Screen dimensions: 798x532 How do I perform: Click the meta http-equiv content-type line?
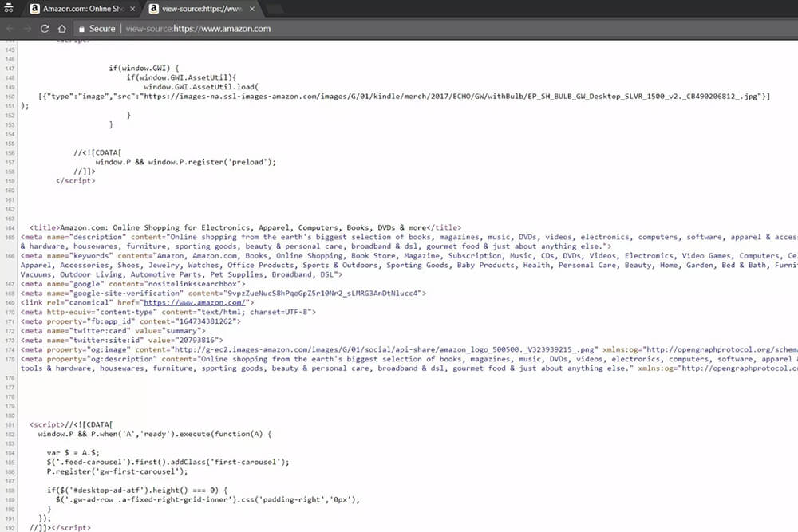[x=168, y=313]
